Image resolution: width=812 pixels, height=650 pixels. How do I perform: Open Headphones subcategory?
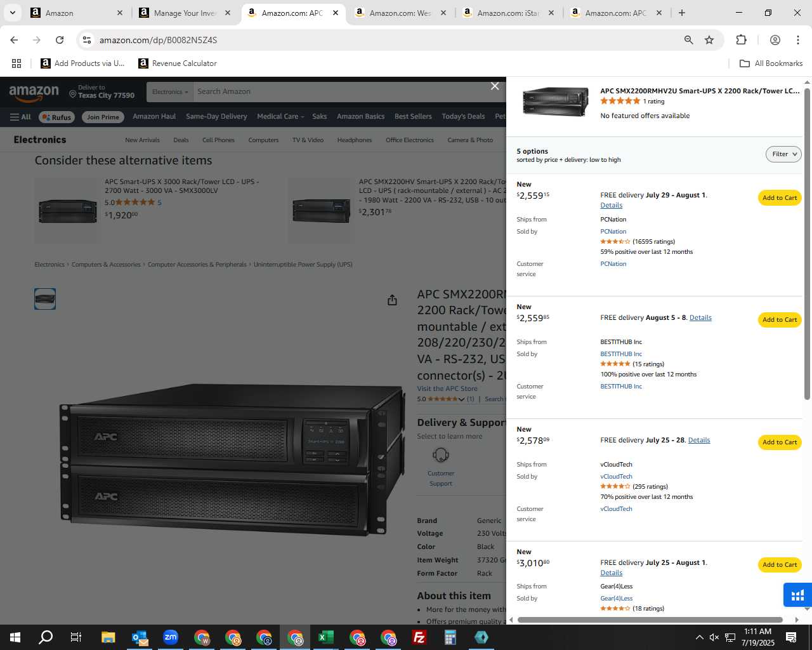[355, 140]
